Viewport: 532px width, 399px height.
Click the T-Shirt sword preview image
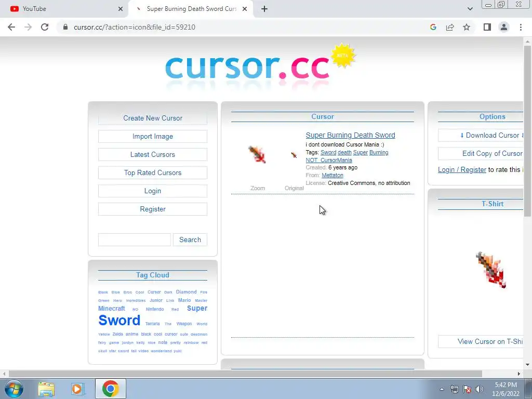491,270
